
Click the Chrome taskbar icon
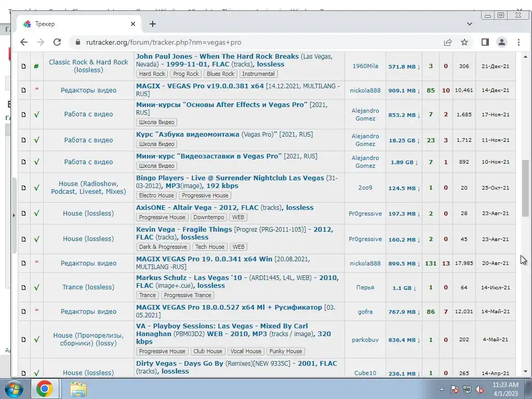tap(45, 389)
